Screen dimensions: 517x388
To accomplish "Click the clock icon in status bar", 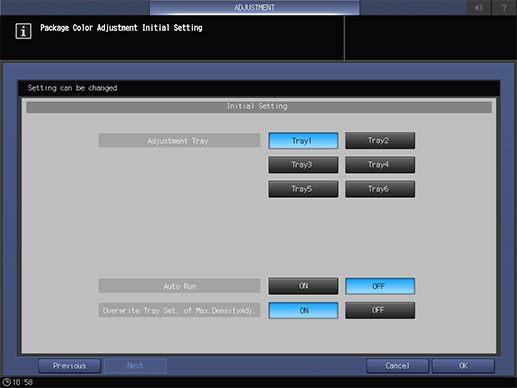I will (6, 382).
